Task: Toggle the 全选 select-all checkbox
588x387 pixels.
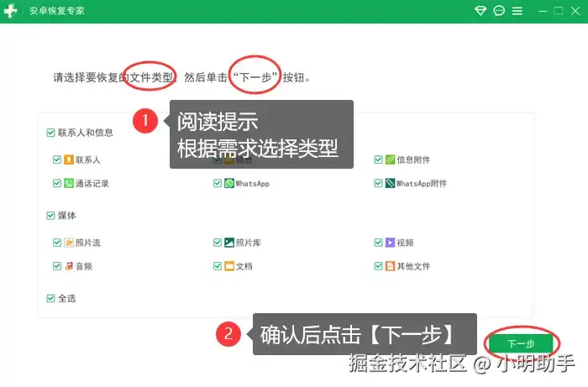Action: click(x=50, y=298)
